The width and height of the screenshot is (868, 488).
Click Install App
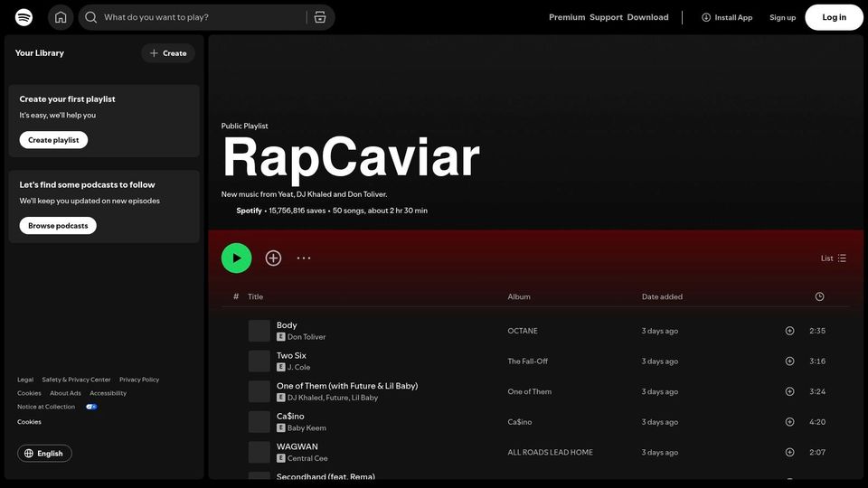pyautogui.click(x=727, y=17)
